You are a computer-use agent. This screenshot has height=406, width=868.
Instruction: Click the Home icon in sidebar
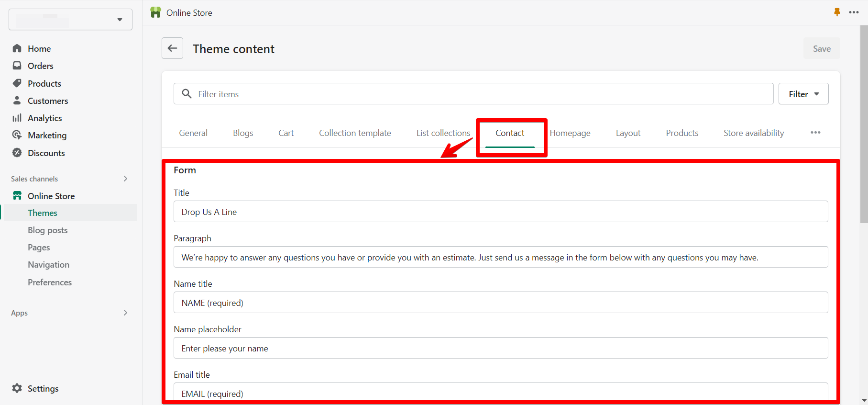pyautogui.click(x=17, y=48)
